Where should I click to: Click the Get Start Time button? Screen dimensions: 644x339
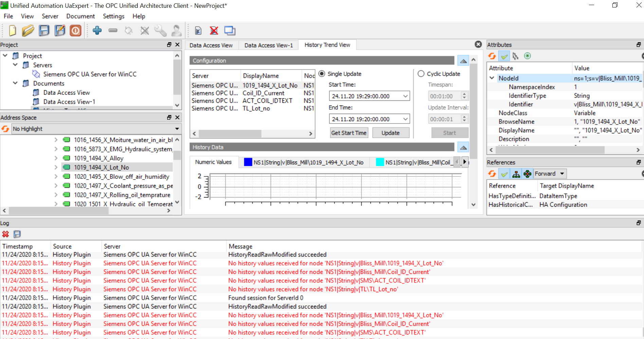pos(349,133)
